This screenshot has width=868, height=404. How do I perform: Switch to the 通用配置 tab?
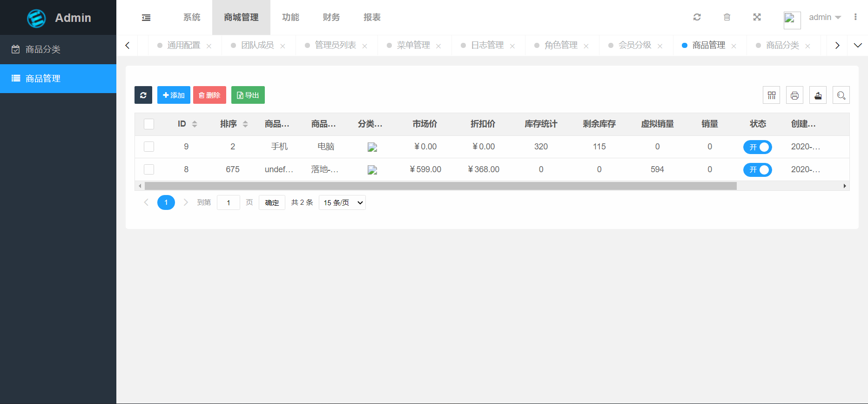(x=184, y=45)
